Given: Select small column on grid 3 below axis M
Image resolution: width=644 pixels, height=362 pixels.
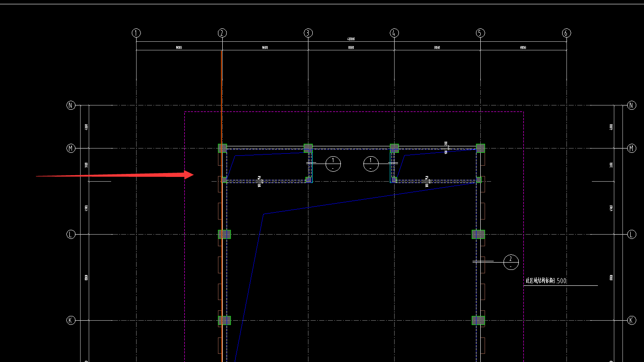Looking at the screenshot, I should click(308, 179).
